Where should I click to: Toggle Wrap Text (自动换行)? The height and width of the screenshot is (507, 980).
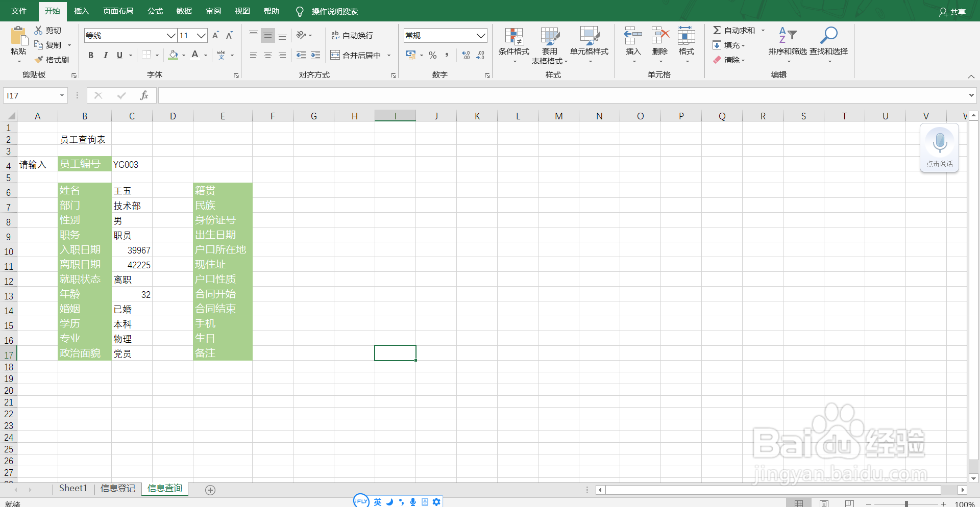pos(352,35)
